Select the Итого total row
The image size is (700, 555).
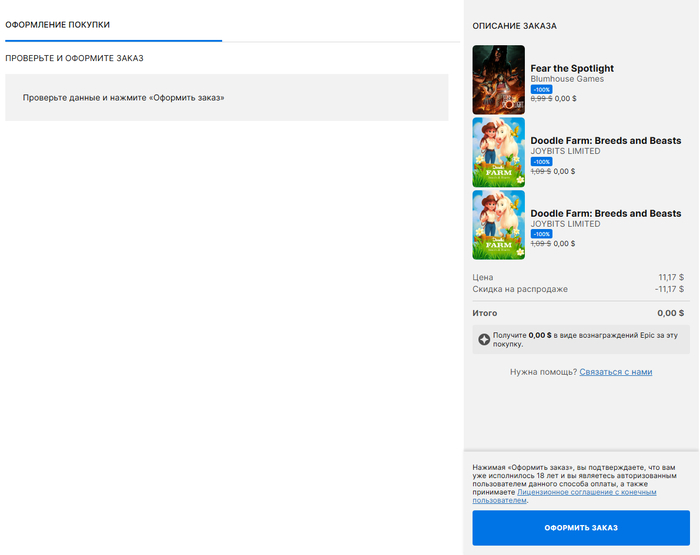coord(578,313)
